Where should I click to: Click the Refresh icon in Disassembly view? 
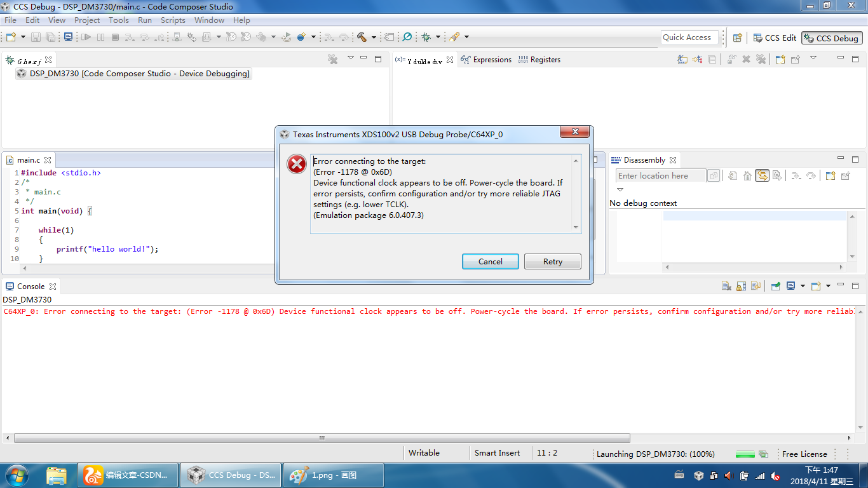tap(732, 176)
